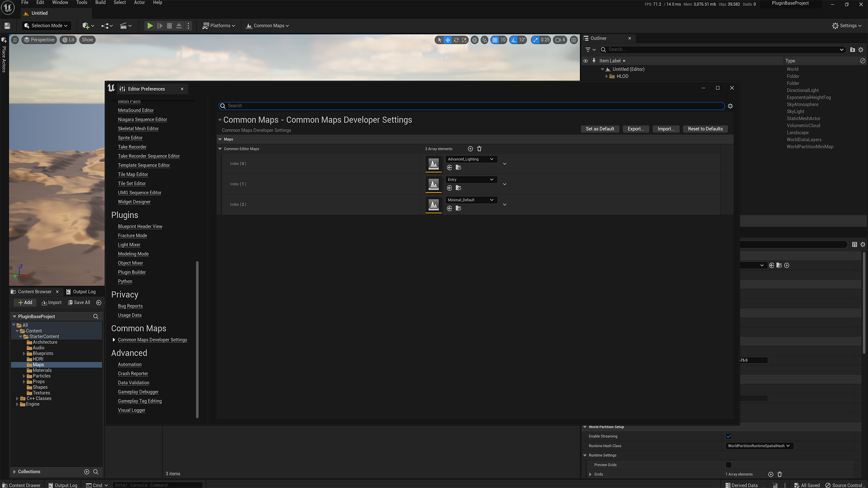Open the Advanced_Lighting map dropdown
This screenshot has width=868, height=488.
(471, 159)
